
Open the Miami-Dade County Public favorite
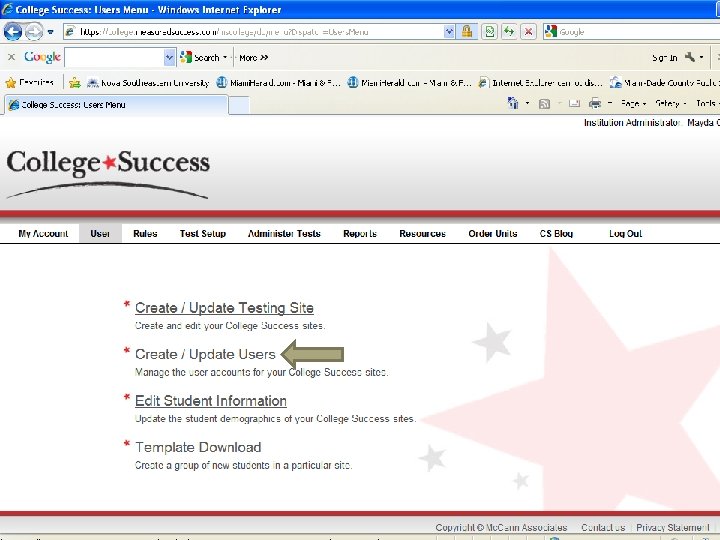click(x=664, y=83)
